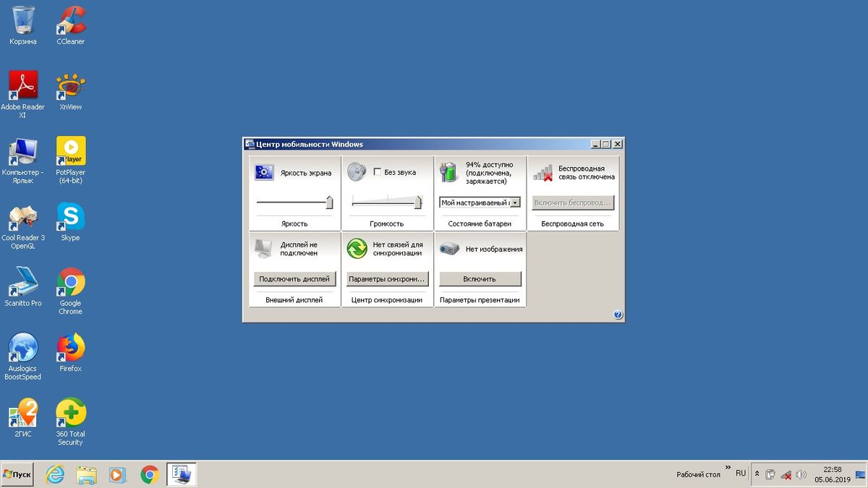868x488 pixels.
Task: Switch input language via RU indicator
Action: coord(741,474)
